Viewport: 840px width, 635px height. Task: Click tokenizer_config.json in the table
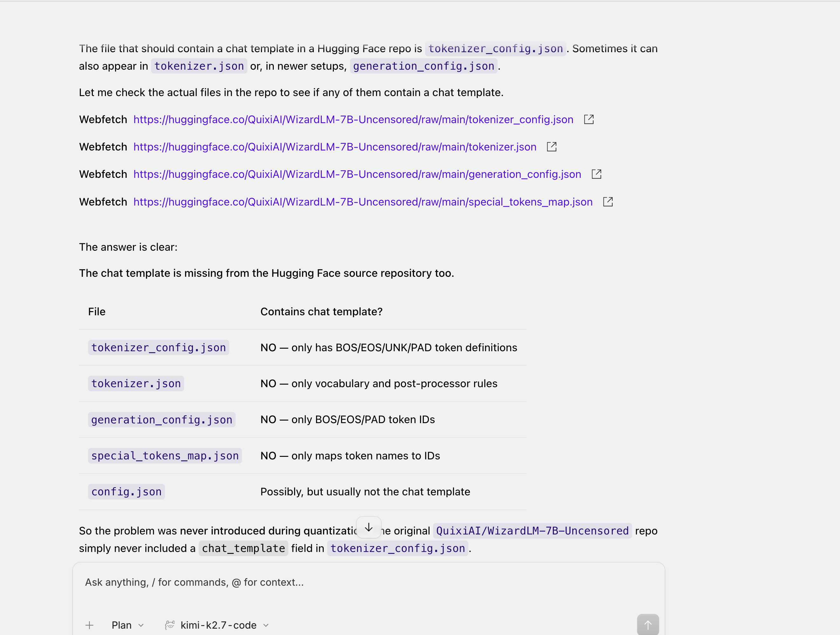click(158, 347)
